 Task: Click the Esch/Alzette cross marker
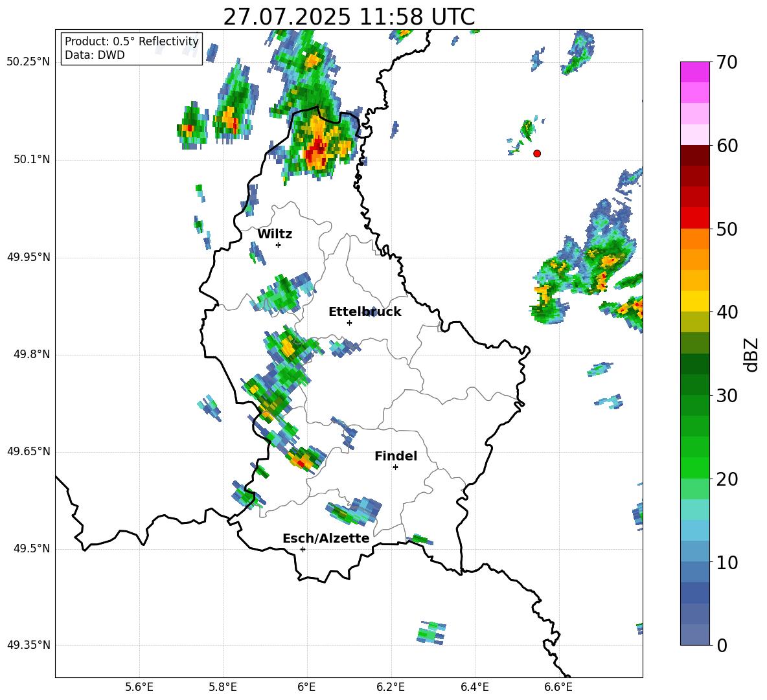tap(303, 549)
